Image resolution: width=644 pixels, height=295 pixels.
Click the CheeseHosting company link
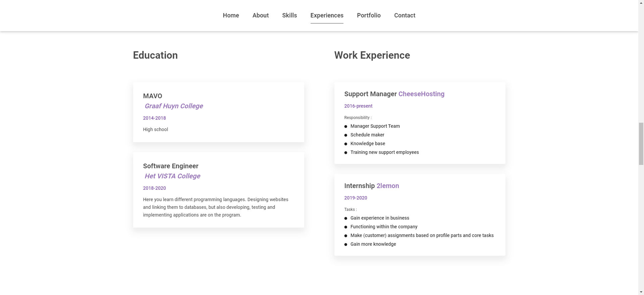coord(421,94)
